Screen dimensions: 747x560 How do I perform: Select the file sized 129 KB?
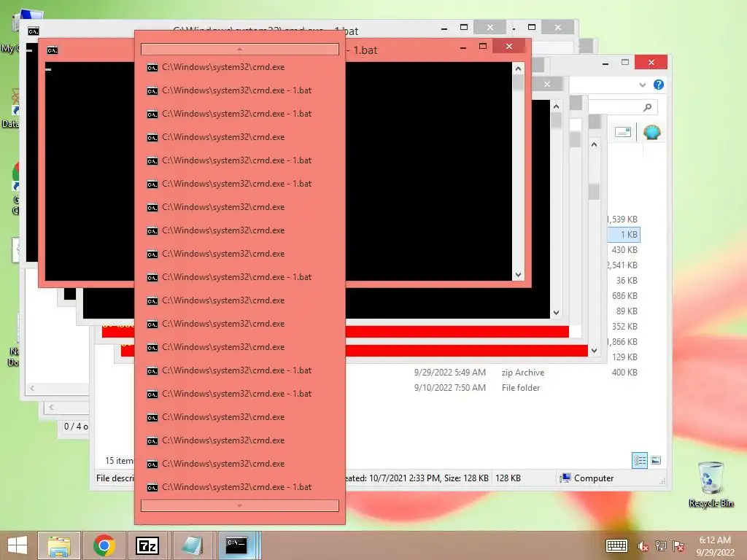(x=624, y=357)
